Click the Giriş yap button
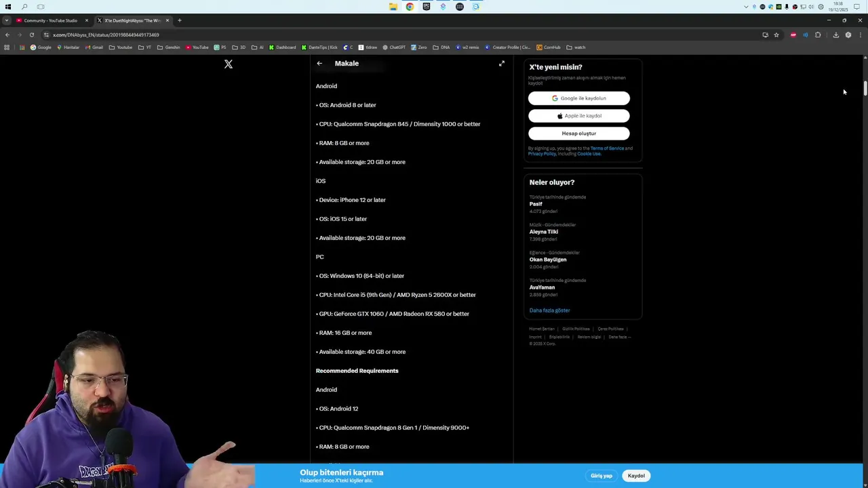Image resolution: width=868 pixels, height=488 pixels. tap(601, 476)
